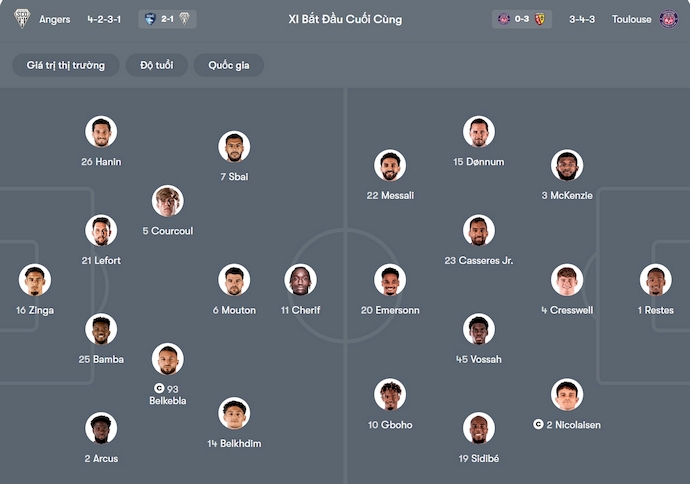690x484 pixels.
Task: Click the Toulouse team name
Action: point(631,19)
